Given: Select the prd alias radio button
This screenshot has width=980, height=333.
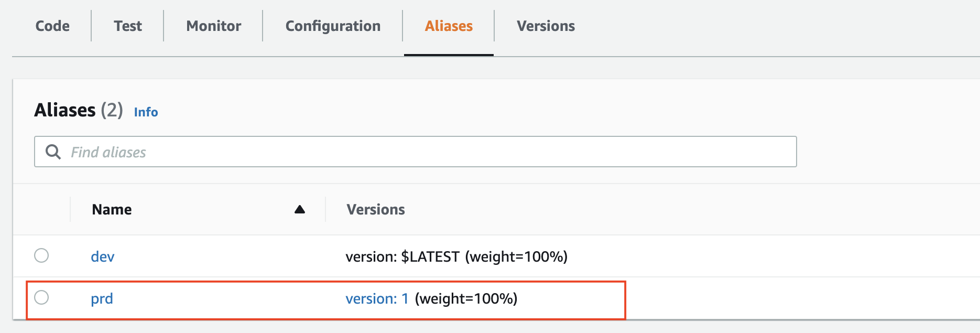Looking at the screenshot, I should tap(41, 297).
